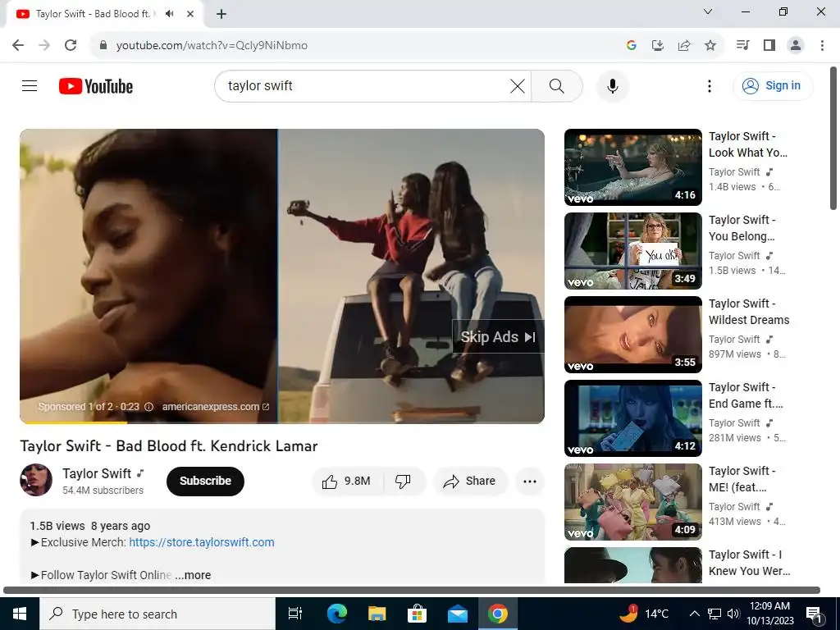This screenshot has height=630, width=840.
Task: Visit americanexpress.com advertiser link
Action: point(216,407)
